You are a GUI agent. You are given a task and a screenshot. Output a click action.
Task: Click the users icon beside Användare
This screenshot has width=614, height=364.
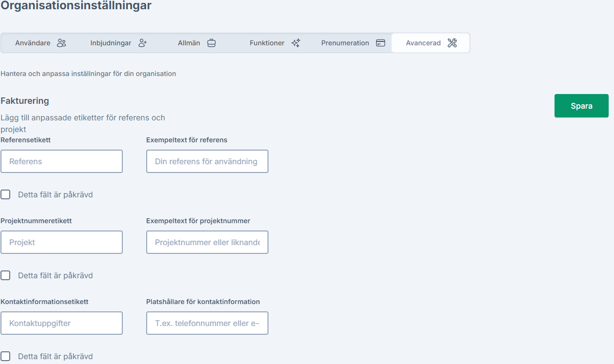point(61,43)
